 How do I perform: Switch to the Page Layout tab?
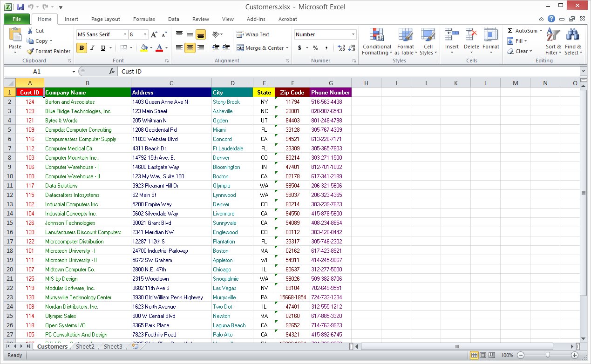[x=106, y=19]
